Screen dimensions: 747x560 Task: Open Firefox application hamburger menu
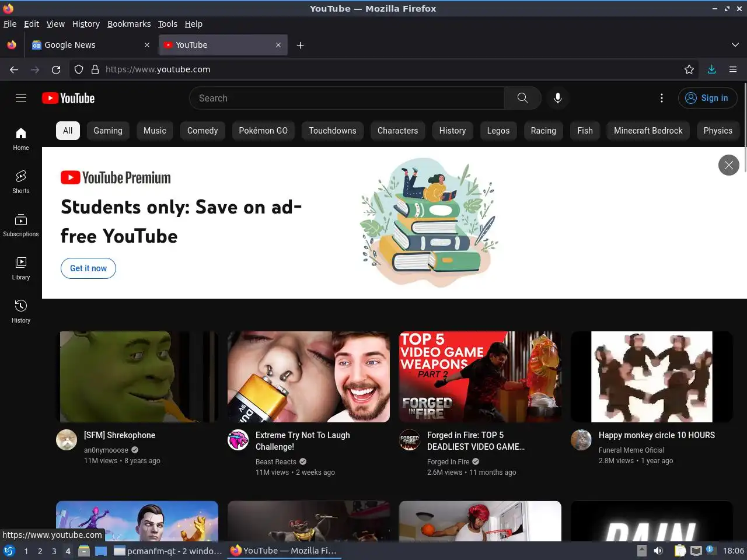(733, 69)
